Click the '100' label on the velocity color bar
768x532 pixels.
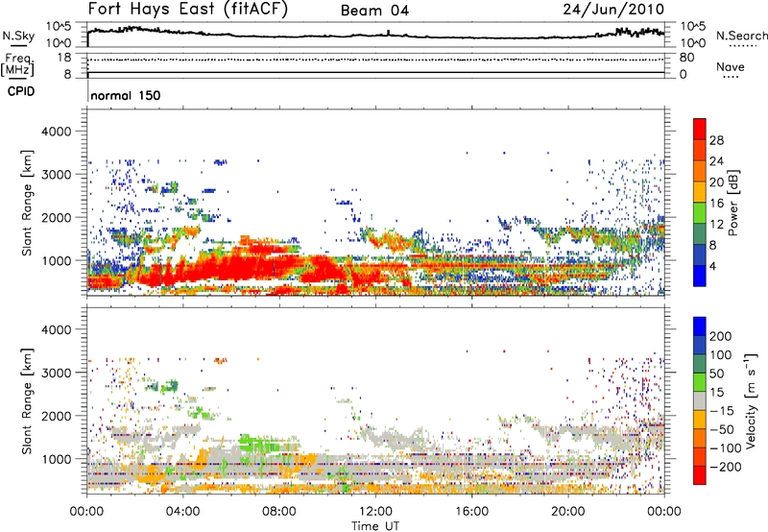click(721, 355)
